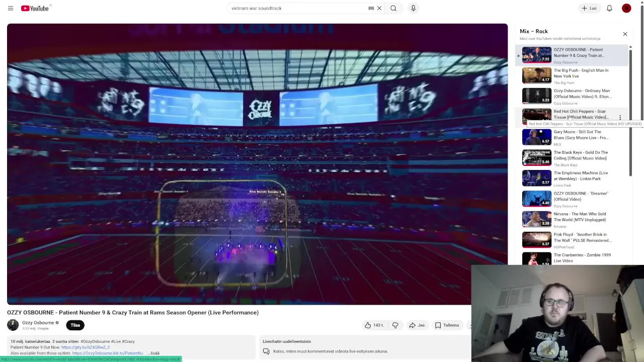Go to YouTube home via logo

tap(35, 8)
